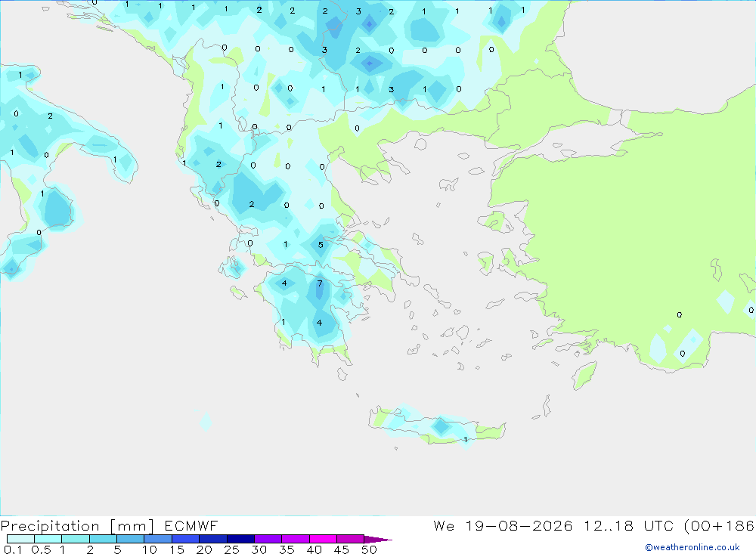The image size is (756, 554).
Task: Click the 'We' weekday label
Action: pyautogui.click(x=444, y=526)
